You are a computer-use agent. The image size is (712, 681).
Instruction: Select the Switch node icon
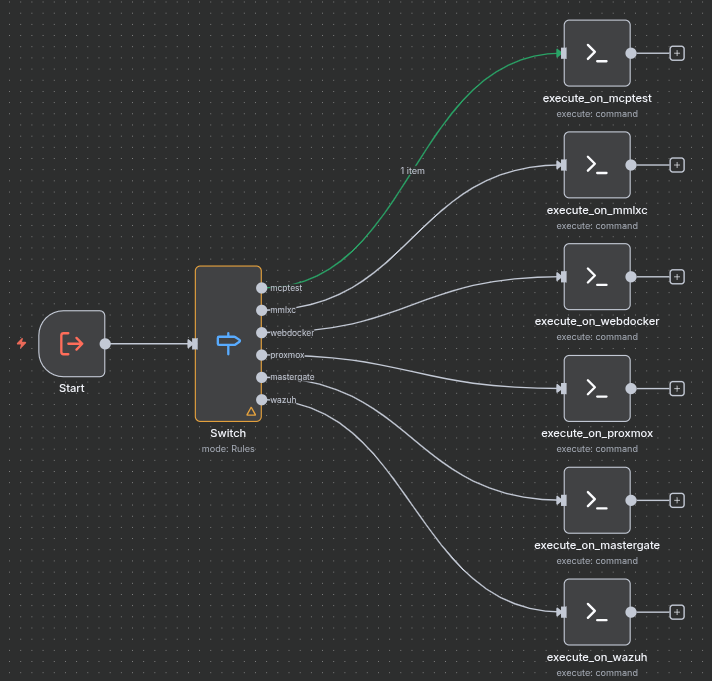coord(228,343)
